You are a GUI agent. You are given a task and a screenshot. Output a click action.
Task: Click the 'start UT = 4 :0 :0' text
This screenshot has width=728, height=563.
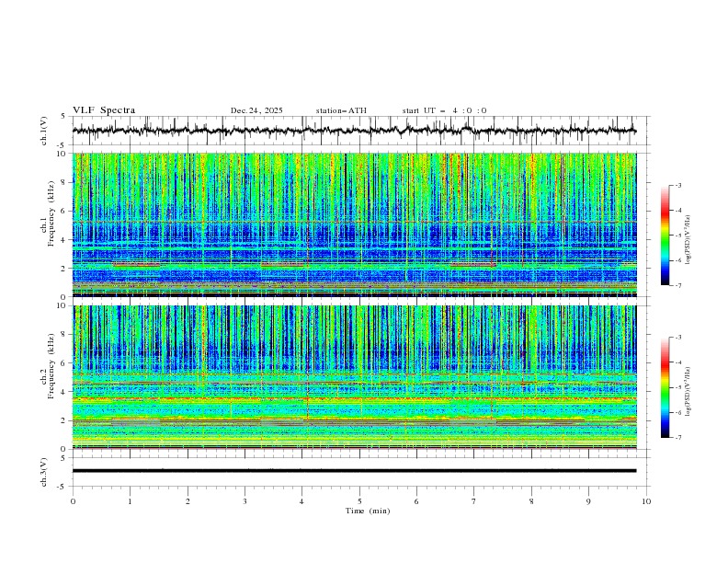[x=444, y=110]
